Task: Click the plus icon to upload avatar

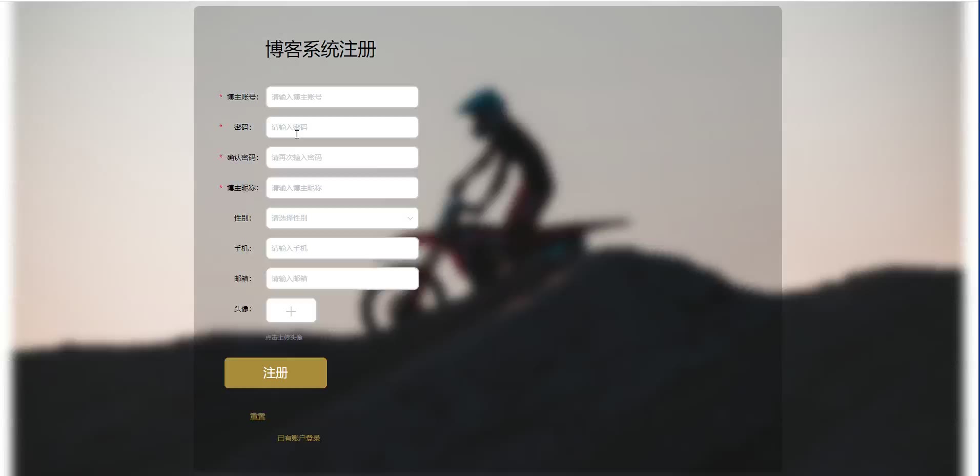Action: [291, 311]
